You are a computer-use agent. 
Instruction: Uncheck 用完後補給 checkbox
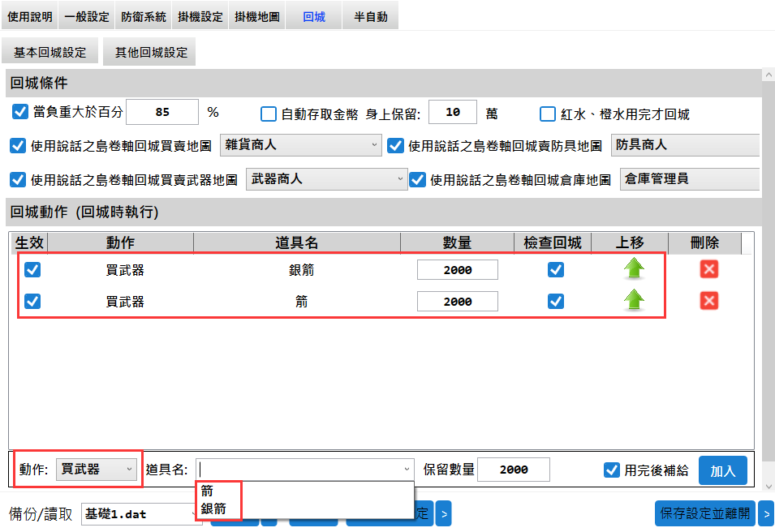[x=612, y=470]
